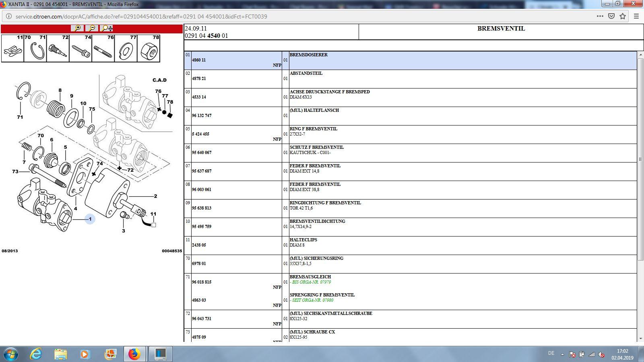The height and width of the screenshot is (362, 644).
Task: Select RING F BREMSVENTIL row
Action: pyautogui.click(x=411, y=134)
